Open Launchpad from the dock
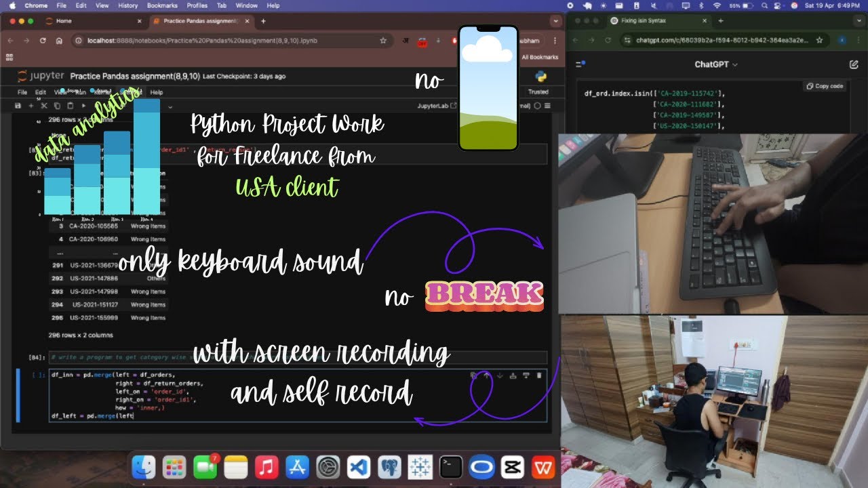The height and width of the screenshot is (488, 868). pos(174,467)
